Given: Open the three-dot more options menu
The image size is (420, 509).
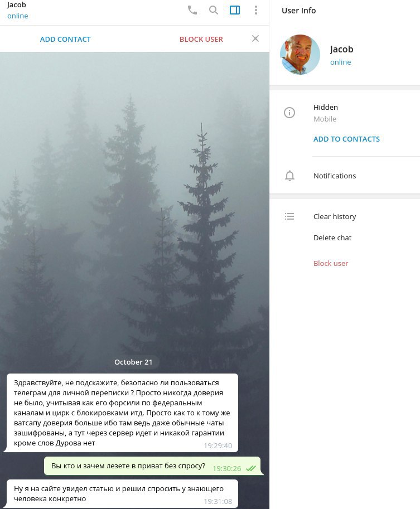Looking at the screenshot, I should (x=256, y=11).
